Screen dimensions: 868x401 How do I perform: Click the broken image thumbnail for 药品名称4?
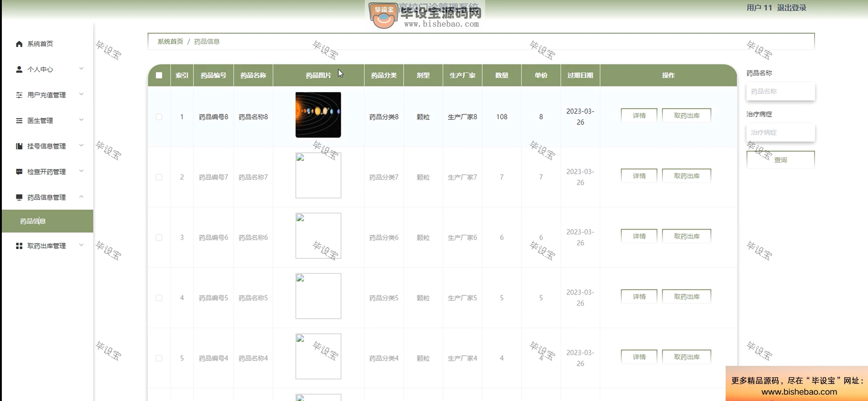pos(318,356)
